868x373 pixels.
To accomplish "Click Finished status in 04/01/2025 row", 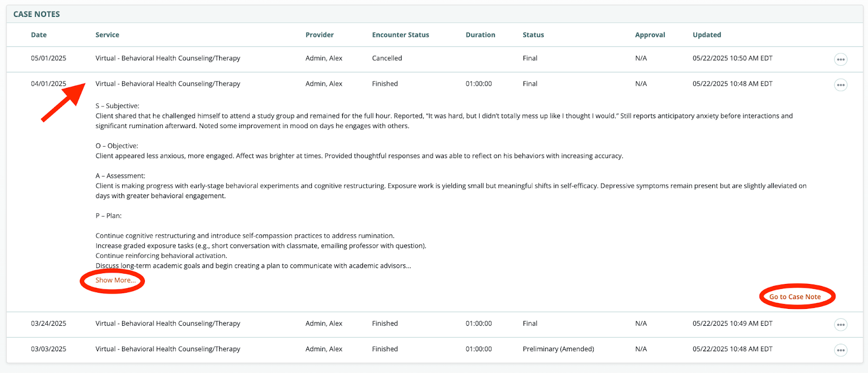I will pyautogui.click(x=385, y=84).
